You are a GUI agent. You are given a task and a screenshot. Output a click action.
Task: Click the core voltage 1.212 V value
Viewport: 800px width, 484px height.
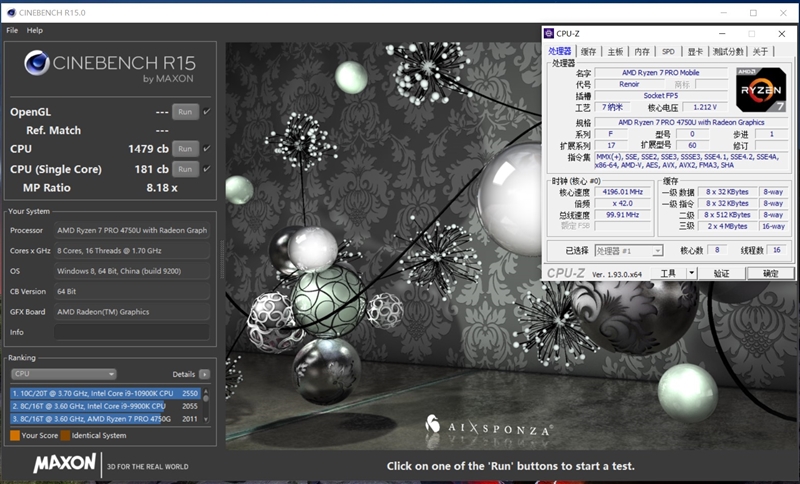[x=705, y=107]
